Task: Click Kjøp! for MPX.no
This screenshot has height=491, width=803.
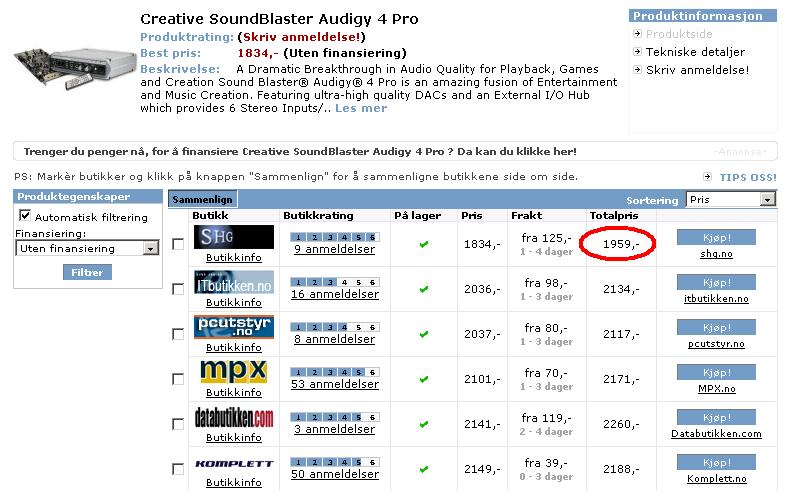Action: point(716,373)
